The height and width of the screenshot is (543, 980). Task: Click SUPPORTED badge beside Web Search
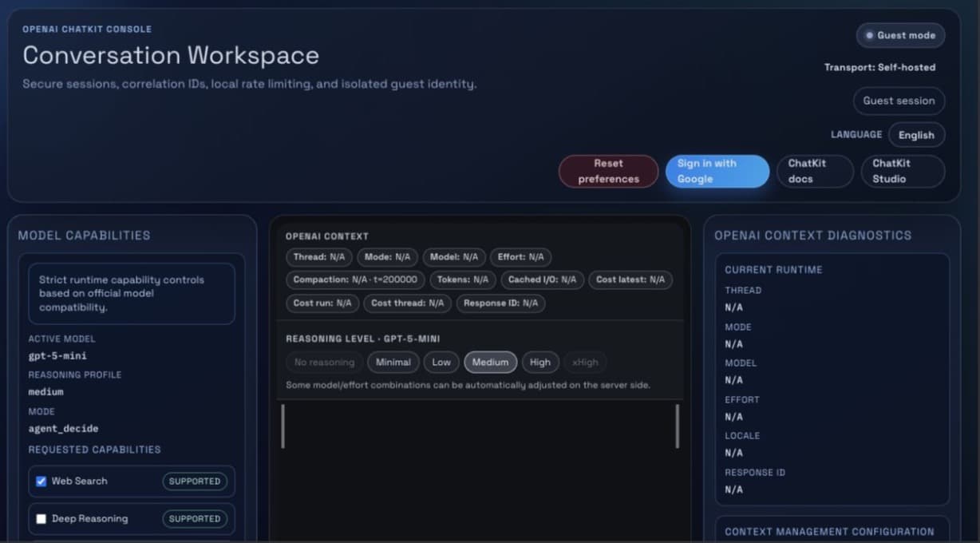tap(195, 482)
